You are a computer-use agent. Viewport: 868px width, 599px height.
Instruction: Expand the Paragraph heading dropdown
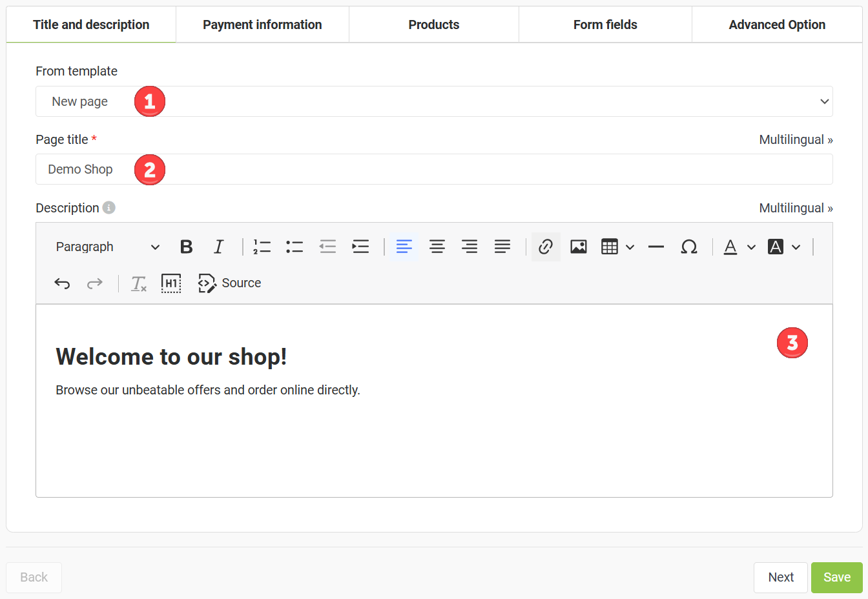click(x=107, y=247)
